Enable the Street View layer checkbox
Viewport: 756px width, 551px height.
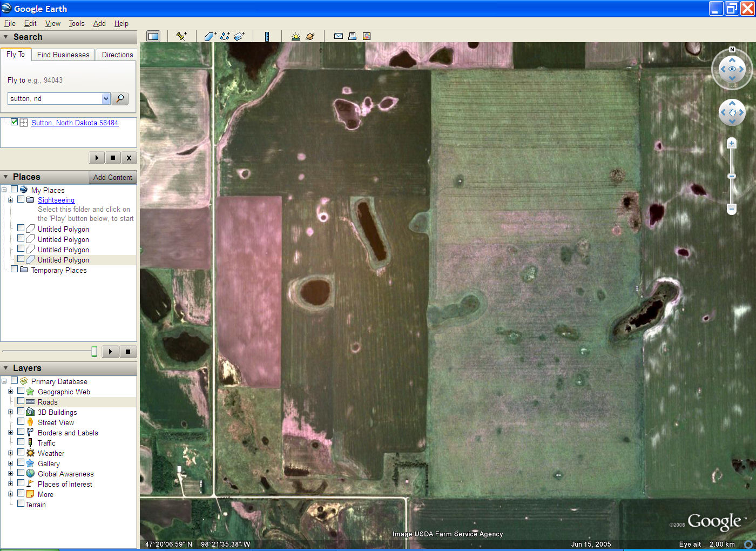(21, 422)
